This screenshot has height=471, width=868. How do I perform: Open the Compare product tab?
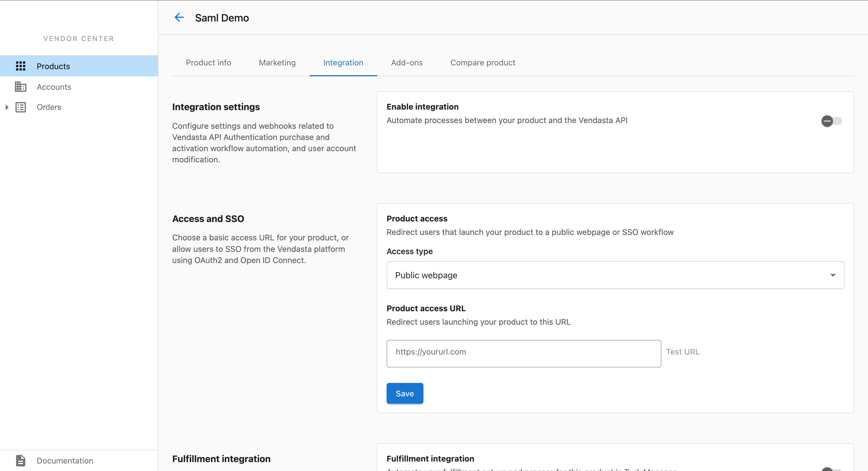click(483, 63)
